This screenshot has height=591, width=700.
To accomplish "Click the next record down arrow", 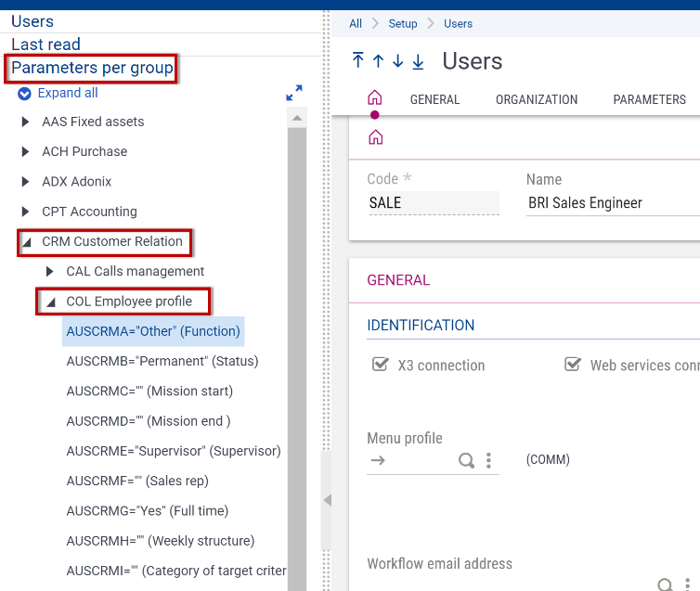I will (397, 61).
